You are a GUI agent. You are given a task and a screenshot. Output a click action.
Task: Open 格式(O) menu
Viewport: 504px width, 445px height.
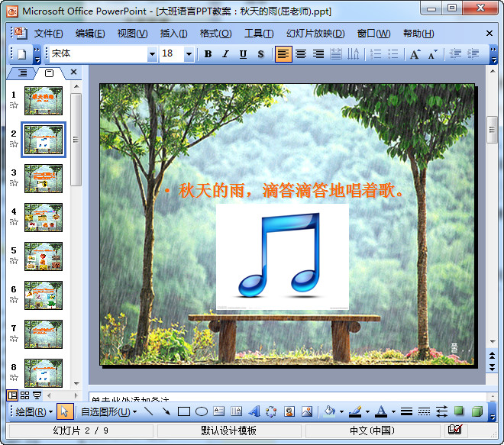coord(215,34)
